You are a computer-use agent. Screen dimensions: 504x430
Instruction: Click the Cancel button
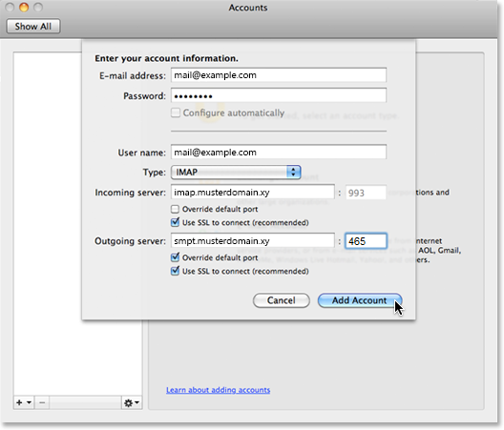pyautogui.click(x=282, y=300)
